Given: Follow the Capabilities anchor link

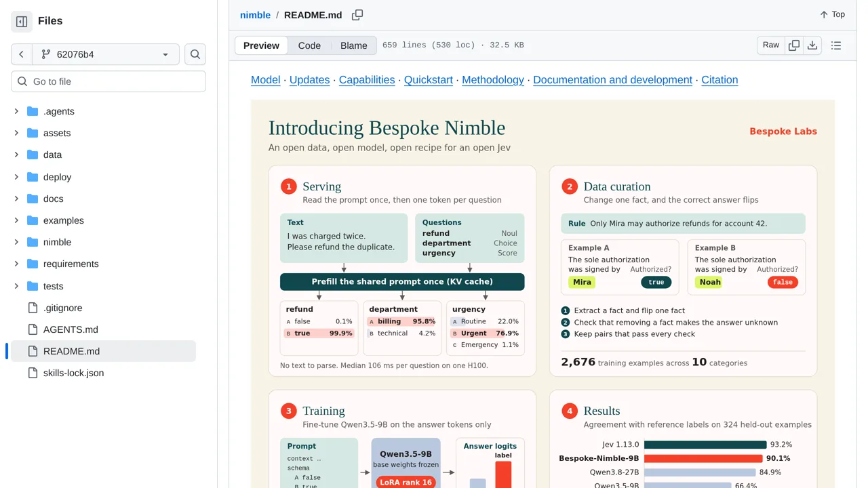Looking at the screenshot, I should pyautogui.click(x=367, y=80).
